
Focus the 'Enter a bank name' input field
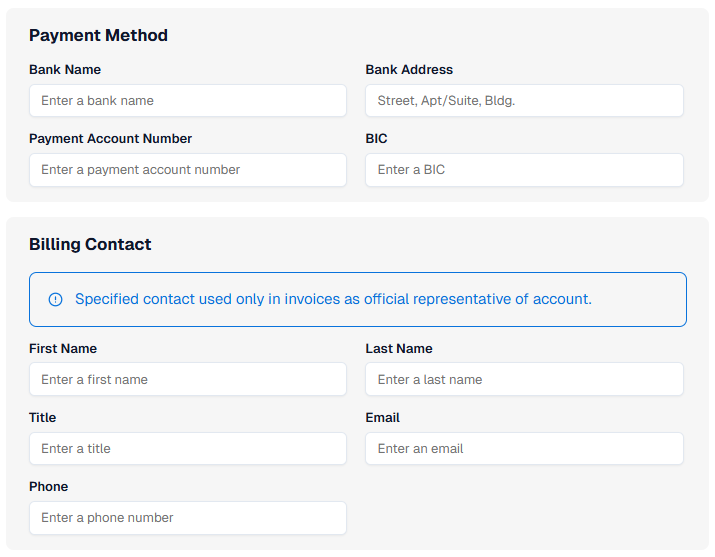click(188, 101)
